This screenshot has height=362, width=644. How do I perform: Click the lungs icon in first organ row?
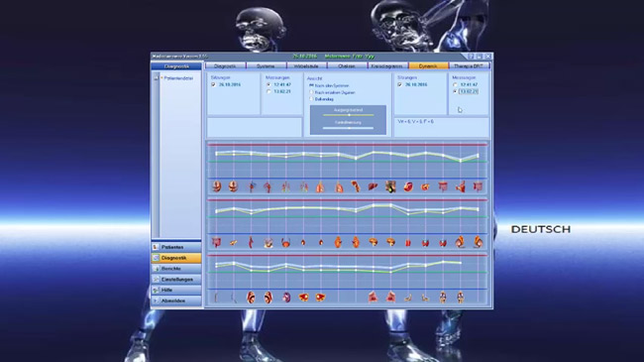point(320,187)
